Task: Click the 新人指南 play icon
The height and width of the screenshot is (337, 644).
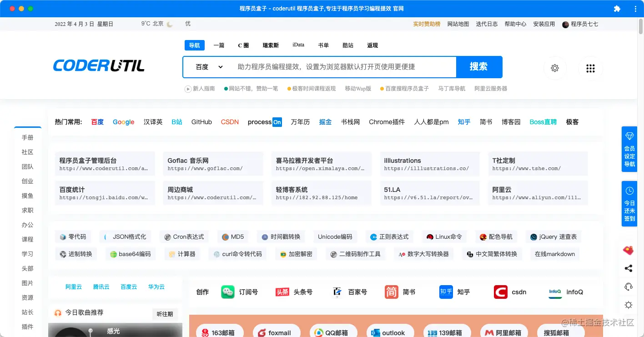Action: coord(188,89)
